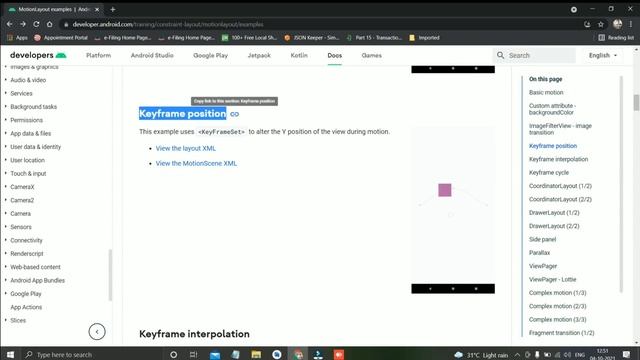Click the Android developers logo
Image resolution: width=640 pixels, height=360 pixels.
pyautogui.click(x=38, y=55)
